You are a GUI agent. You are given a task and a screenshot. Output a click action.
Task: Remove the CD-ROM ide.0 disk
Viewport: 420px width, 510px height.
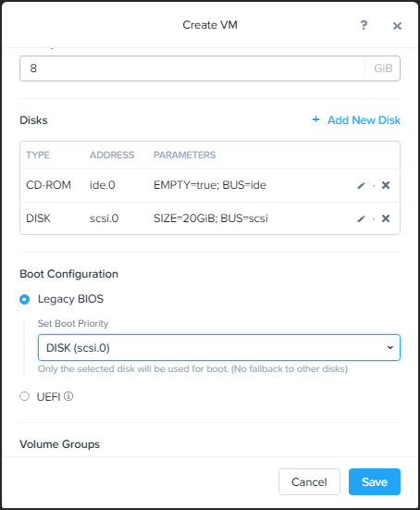386,185
